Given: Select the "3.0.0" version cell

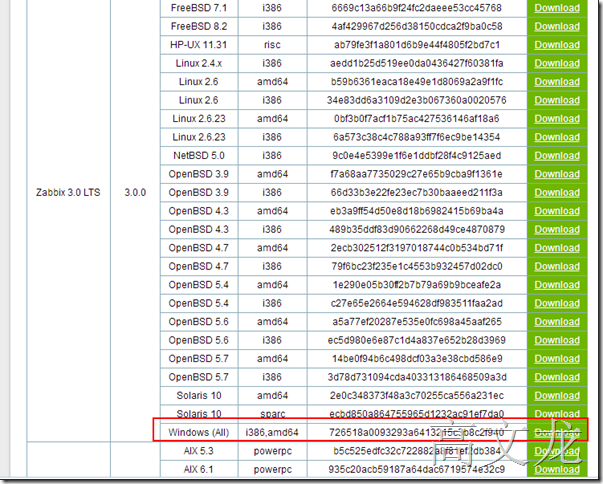Looking at the screenshot, I should pos(135,193).
